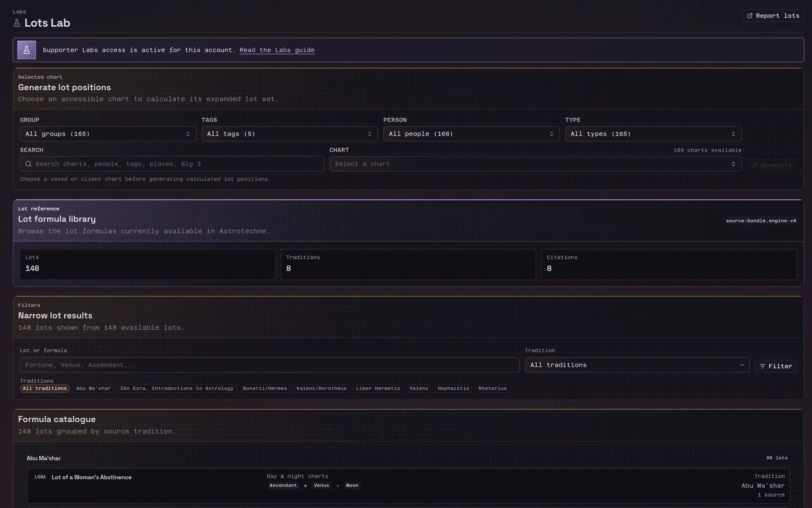Focus the Lot or formula input field
The width and height of the screenshot is (812, 508).
pos(269,365)
